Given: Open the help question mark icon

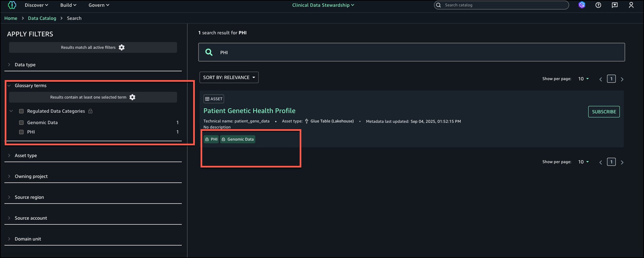Looking at the screenshot, I should pyautogui.click(x=598, y=5).
